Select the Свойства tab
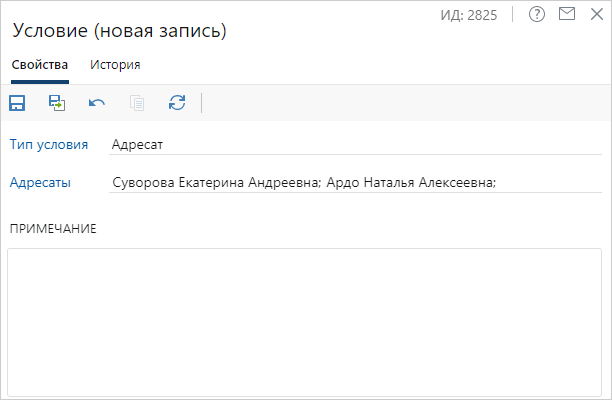 point(40,65)
